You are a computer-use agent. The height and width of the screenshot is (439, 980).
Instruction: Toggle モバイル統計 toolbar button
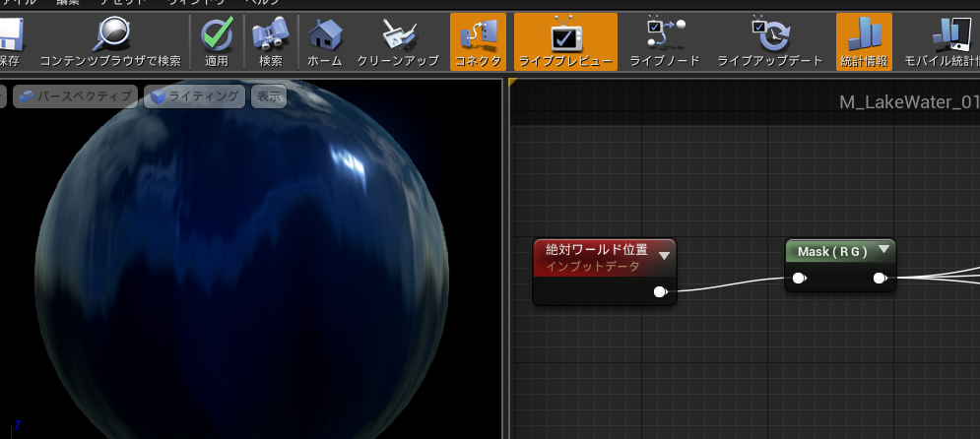pos(941,41)
